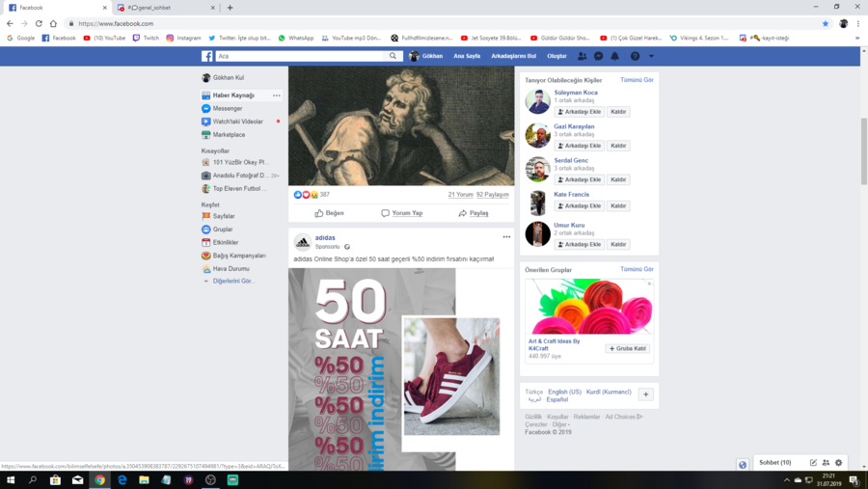Click the plus button to add a language
The height and width of the screenshot is (489, 868).
click(x=645, y=394)
